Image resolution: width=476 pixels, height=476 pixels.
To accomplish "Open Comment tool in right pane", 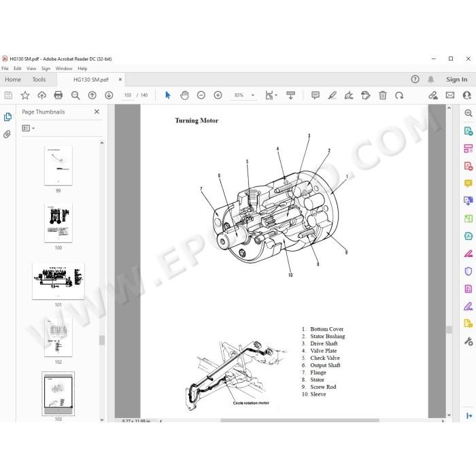I will pyautogui.click(x=468, y=183).
